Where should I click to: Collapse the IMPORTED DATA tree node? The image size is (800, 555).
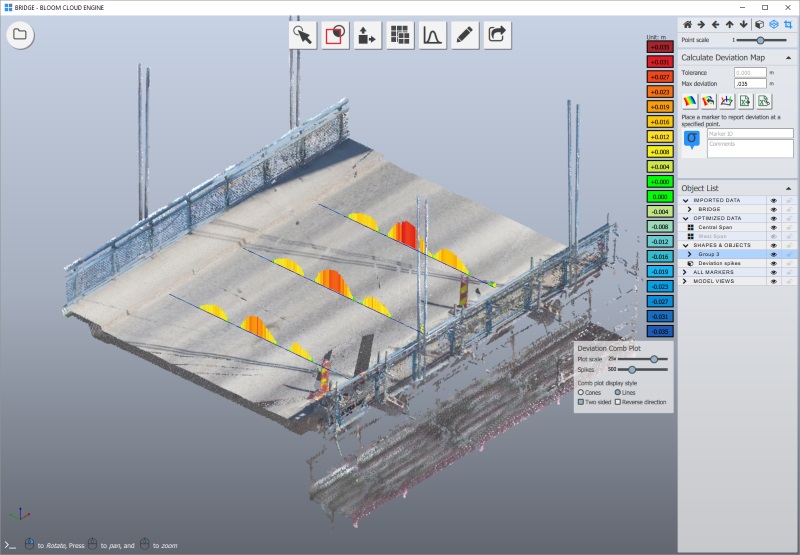685,200
